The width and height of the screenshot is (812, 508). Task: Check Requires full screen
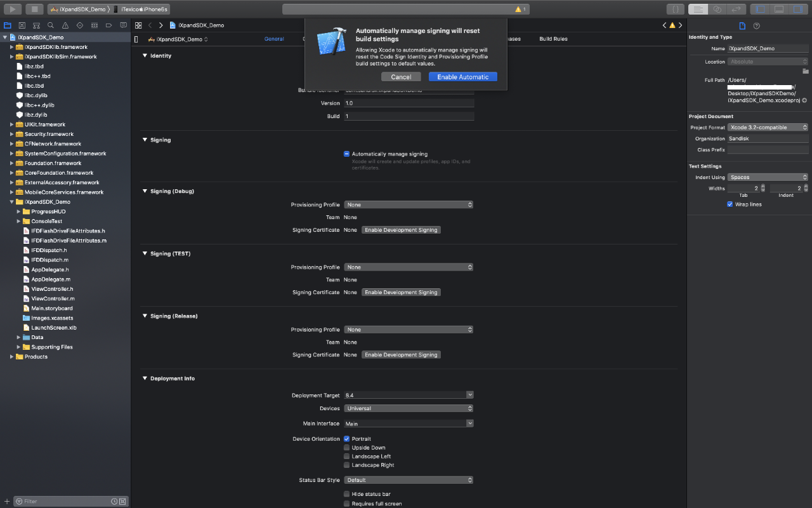pyautogui.click(x=347, y=504)
